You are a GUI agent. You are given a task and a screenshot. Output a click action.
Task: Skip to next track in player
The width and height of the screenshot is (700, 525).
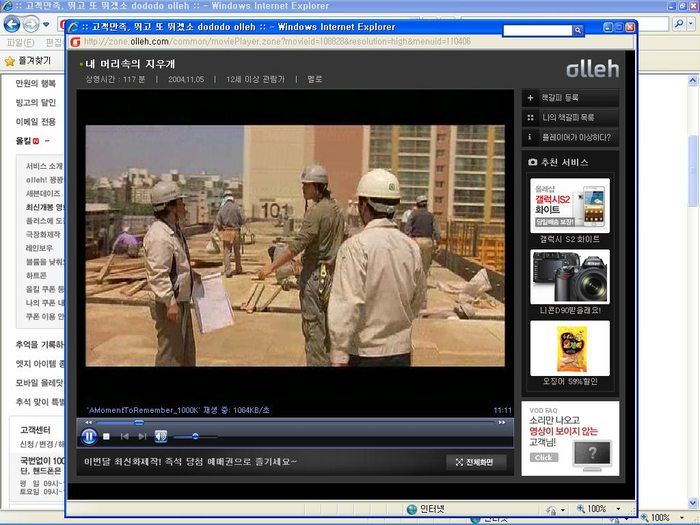(x=142, y=437)
